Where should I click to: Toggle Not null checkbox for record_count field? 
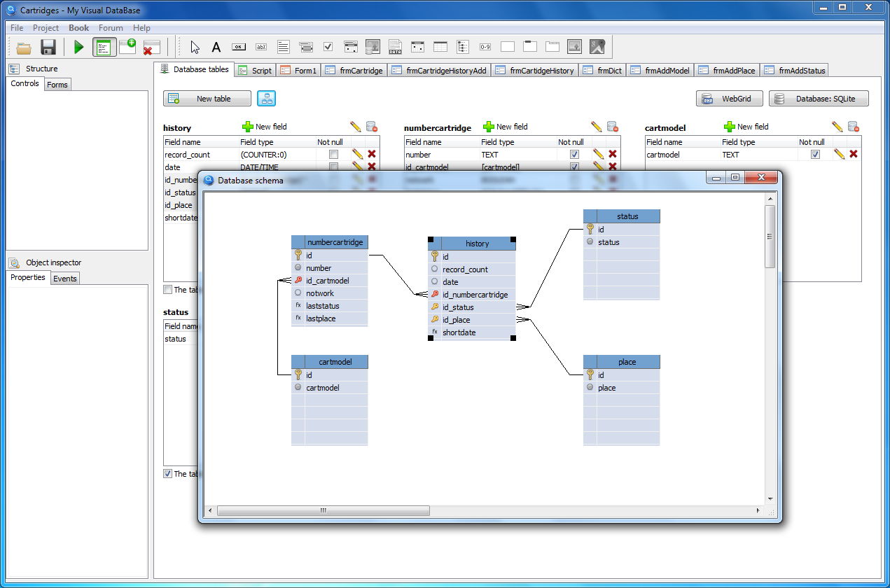pyautogui.click(x=334, y=154)
